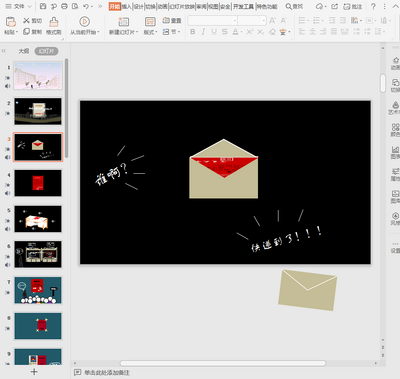This screenshot has width=400, height=379.
Task: Open the Color sidebar panel icon
Action: [395, 130]
